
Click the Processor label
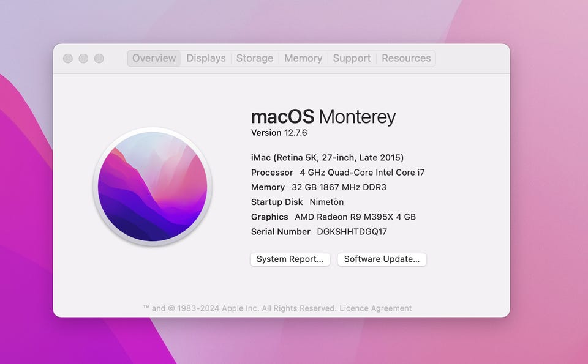[x=272, y=173]
